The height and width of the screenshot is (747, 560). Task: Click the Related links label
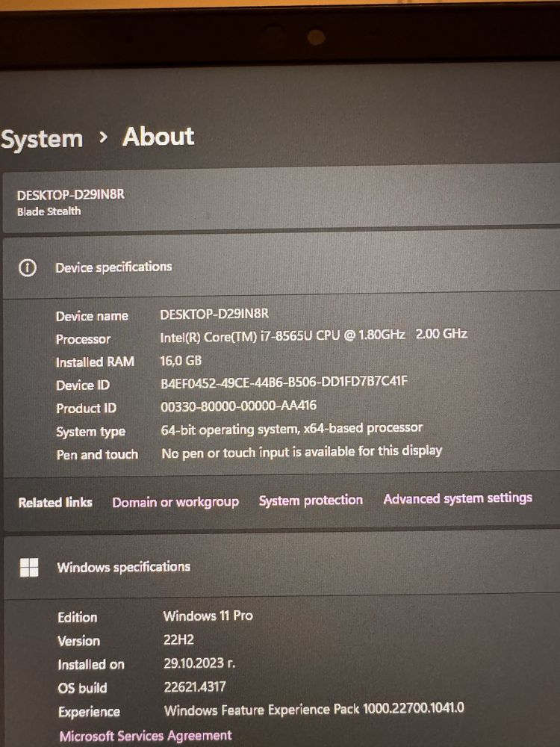(55, 503)
